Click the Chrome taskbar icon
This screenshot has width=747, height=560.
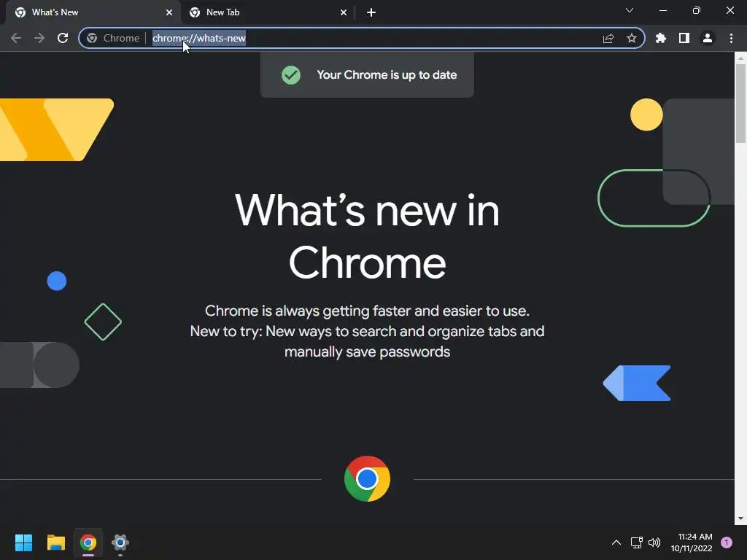pyautogui.click(x=88, y=542)
